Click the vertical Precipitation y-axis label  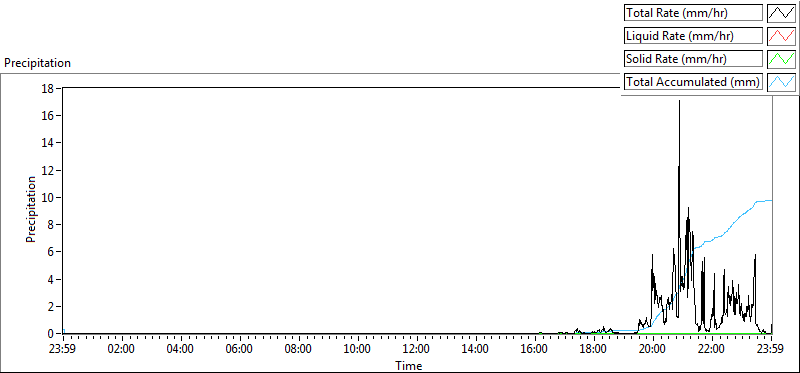31,209
